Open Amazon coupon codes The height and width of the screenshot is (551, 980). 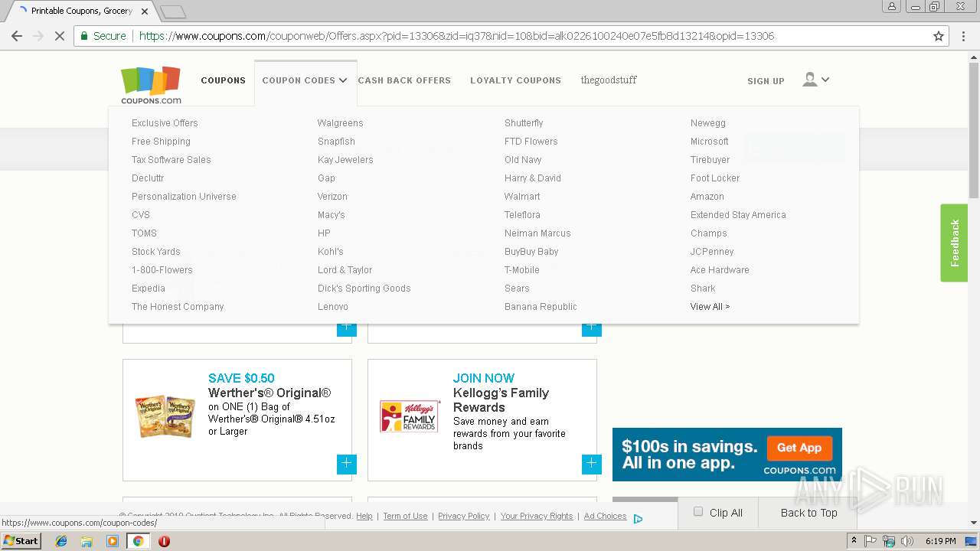pyautogui.click(x=707, y=197)
